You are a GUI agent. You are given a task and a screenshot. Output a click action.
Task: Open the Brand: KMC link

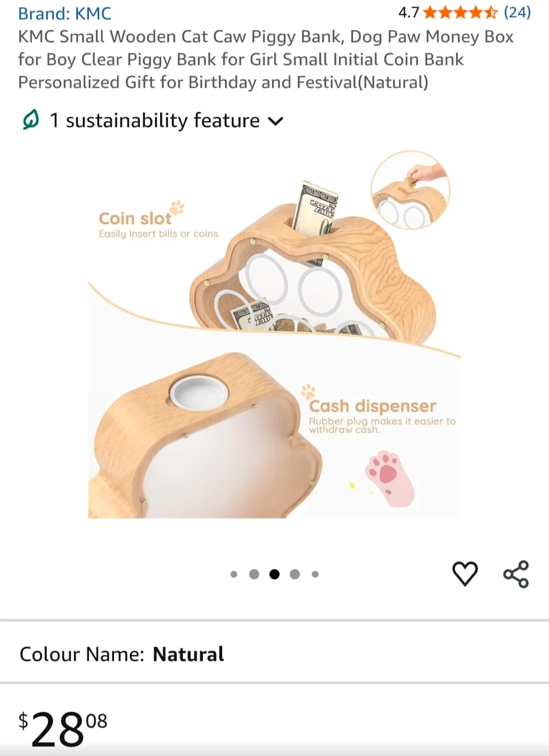[65, 13]
